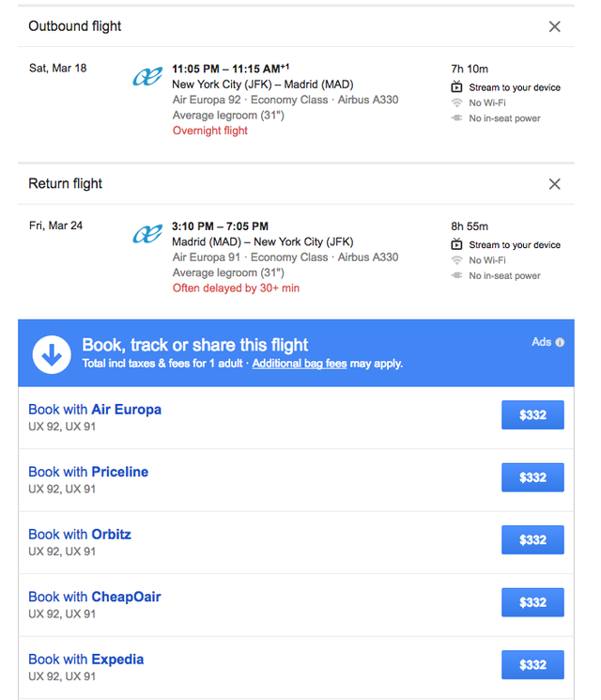Open the Additional bag fees link
601x700 pixels.
pos(300,364)
